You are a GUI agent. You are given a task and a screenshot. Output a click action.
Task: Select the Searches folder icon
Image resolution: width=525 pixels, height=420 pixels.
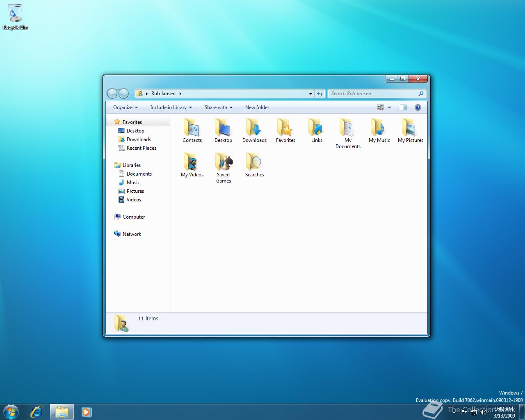click(x=254, y=162)
